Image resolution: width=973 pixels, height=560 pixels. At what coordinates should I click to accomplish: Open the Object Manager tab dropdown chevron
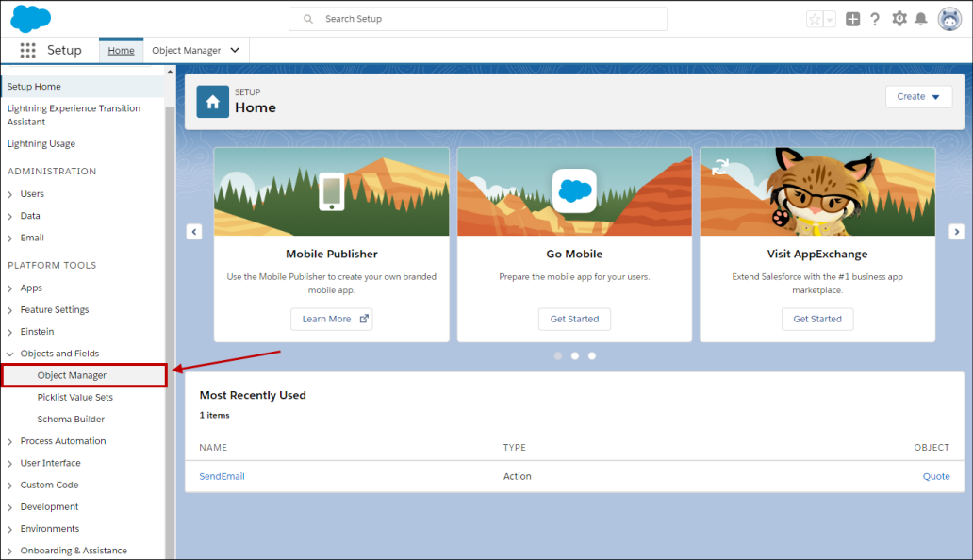click(235, 51)
